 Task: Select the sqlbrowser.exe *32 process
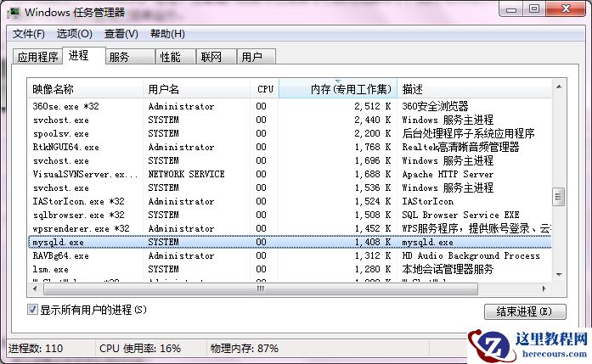pos(290,215)
